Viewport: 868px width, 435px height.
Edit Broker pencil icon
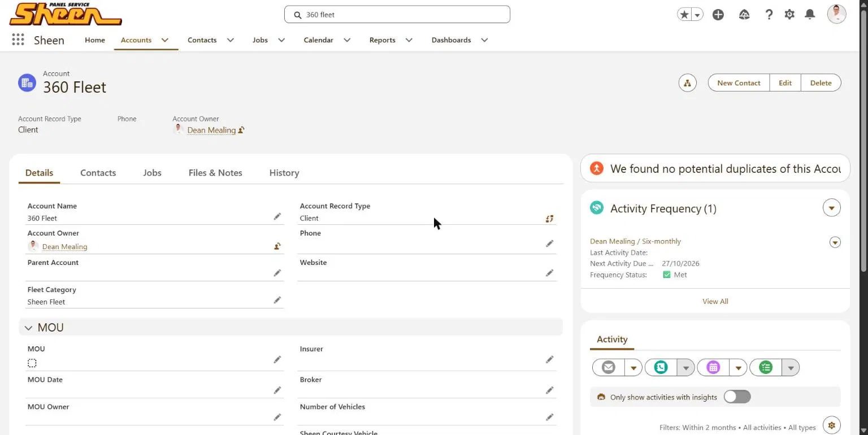click(x=549, y=390)
